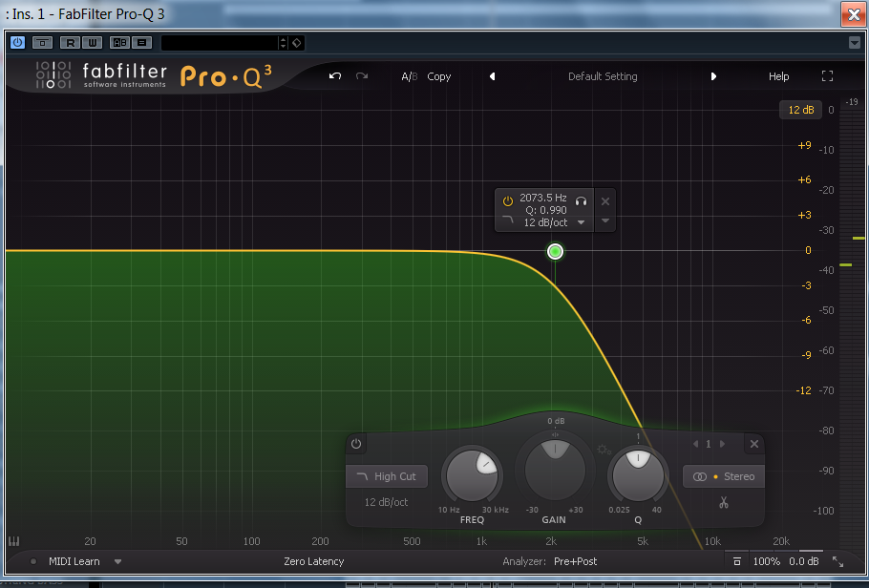Click the FabFilter logo
This screenshot has width=869, height=588.
[x=101, y=75]
